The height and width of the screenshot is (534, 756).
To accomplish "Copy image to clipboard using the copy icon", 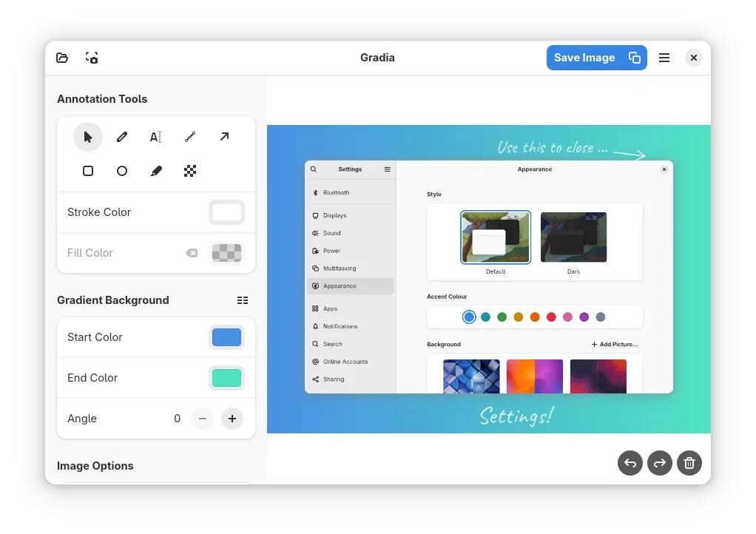I will tap(635, 58).
